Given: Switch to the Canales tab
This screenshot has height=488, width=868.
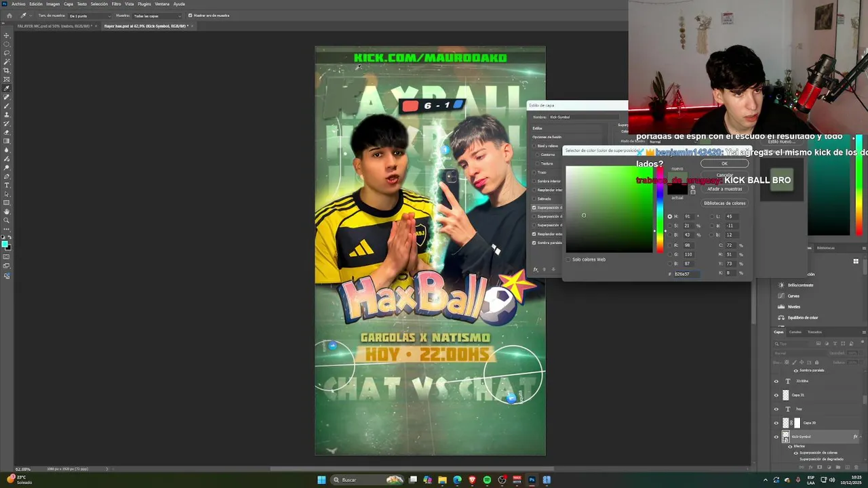Looking at the screenshot, I should [795, 332].
